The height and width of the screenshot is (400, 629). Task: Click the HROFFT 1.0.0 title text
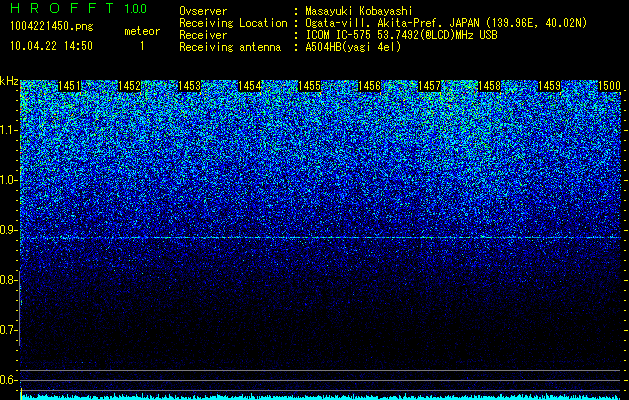79,8
